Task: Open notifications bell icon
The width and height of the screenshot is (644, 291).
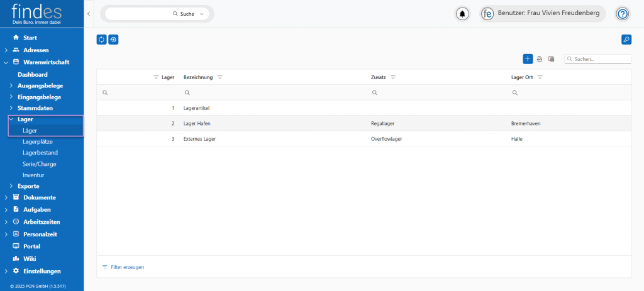Action: click(463, 14)
